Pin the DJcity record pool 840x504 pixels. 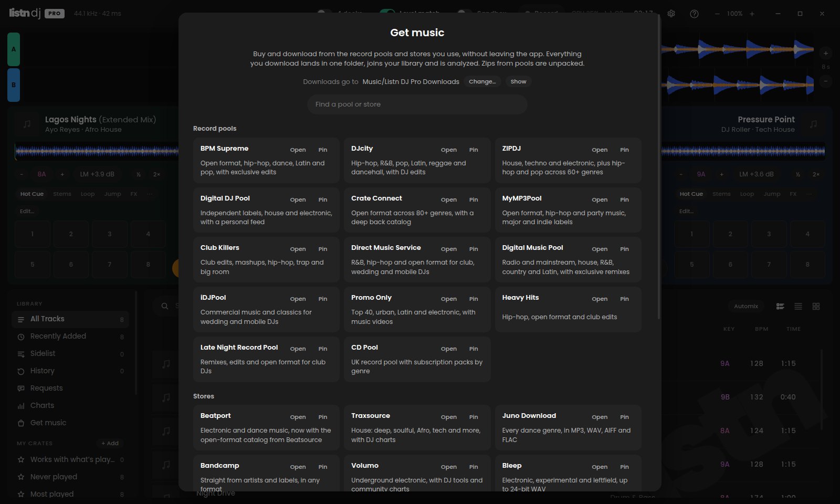tap(474, 150)
